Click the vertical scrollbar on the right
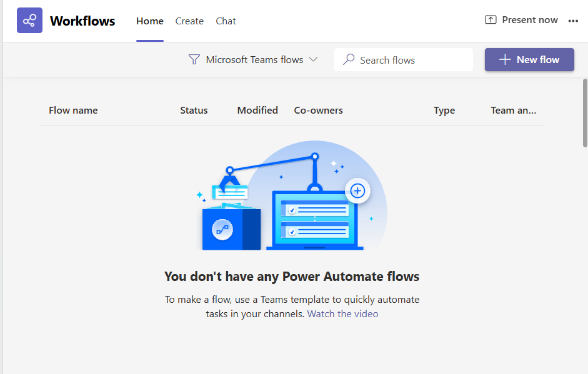The width and height of the screenshot is (588, 374). pos(585,112)
